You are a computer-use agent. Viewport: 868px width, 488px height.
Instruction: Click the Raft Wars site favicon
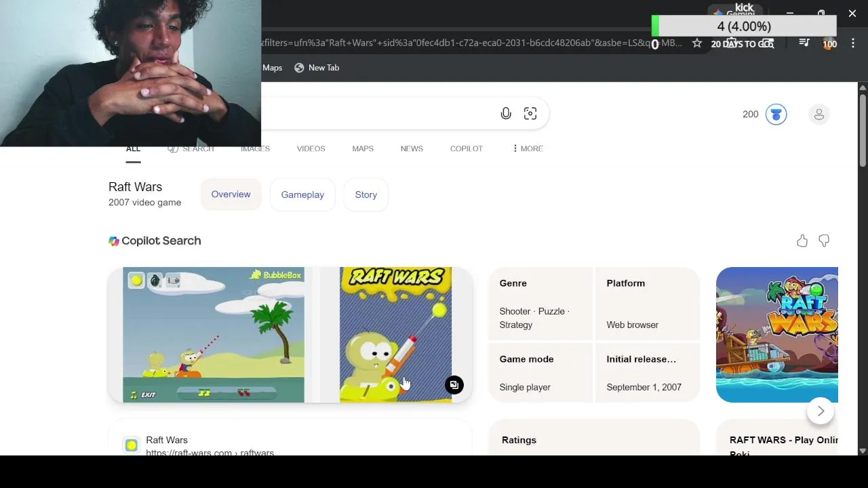[x=131, y=445]
